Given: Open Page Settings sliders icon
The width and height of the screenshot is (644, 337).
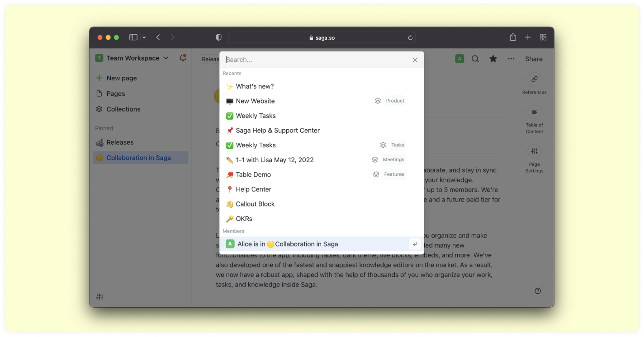Looking at the screenshot, I should point(534,151).
